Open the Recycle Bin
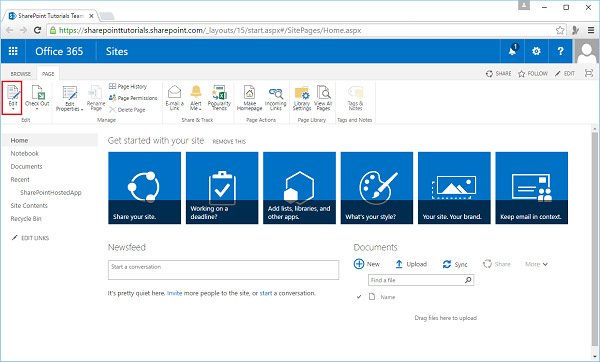 [26, 219]
